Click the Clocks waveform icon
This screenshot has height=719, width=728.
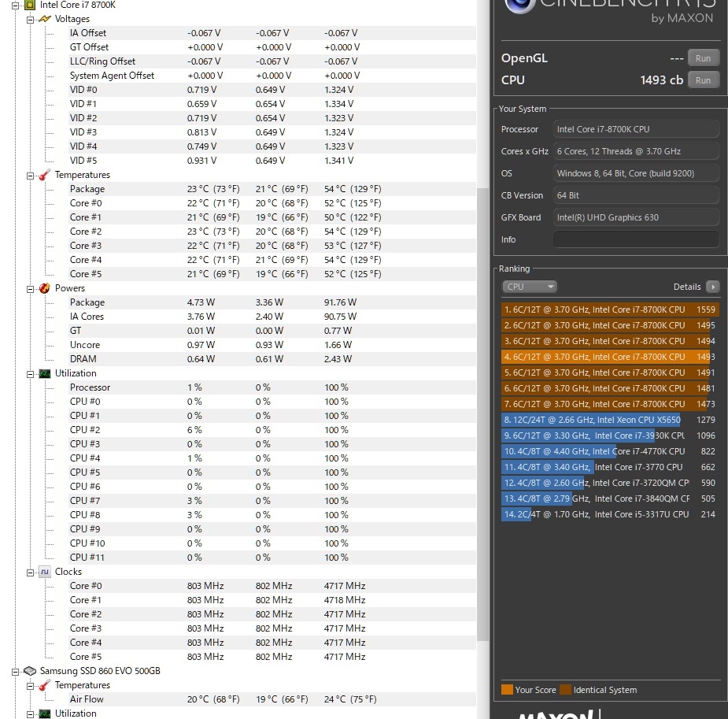point(45,572)
